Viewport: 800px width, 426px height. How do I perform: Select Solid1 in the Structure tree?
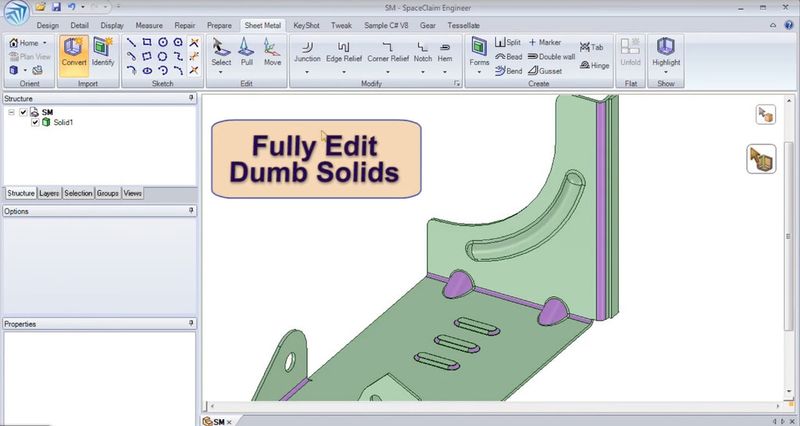(63, 122)
